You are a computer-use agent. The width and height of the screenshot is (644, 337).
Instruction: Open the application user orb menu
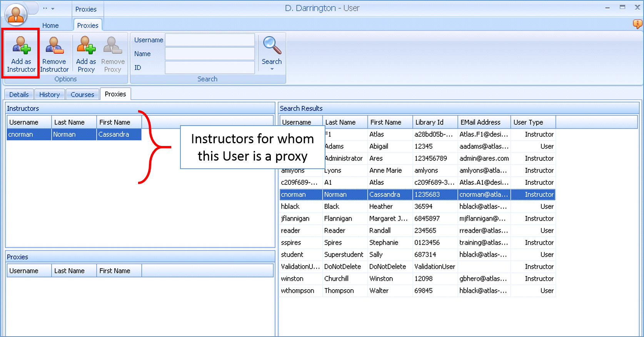click(x=16, y=15)
